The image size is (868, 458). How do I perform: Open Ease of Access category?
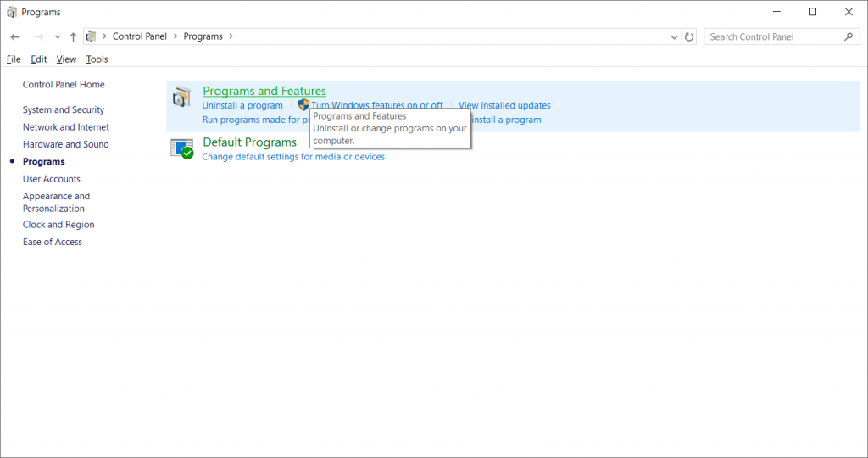click(52, 242)
